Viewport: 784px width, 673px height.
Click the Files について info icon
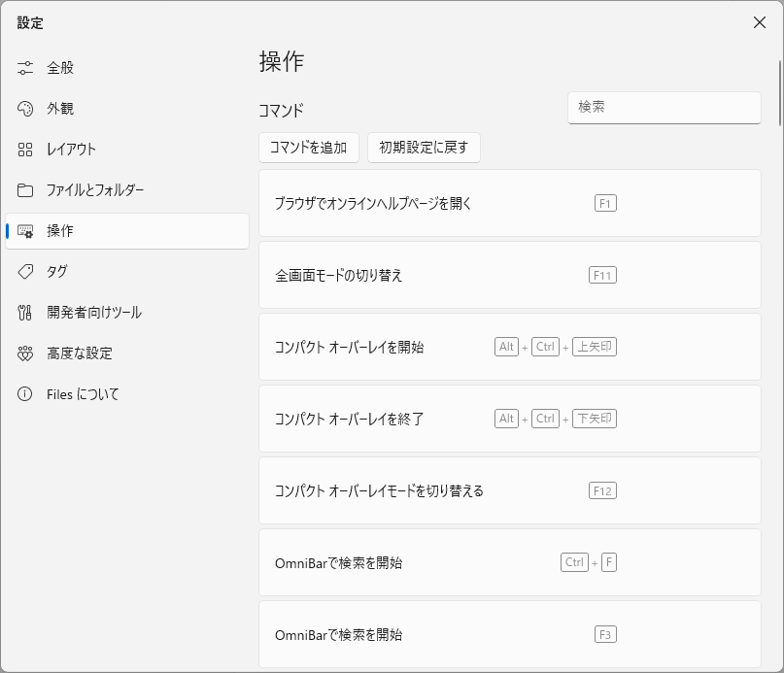[25, 394]
